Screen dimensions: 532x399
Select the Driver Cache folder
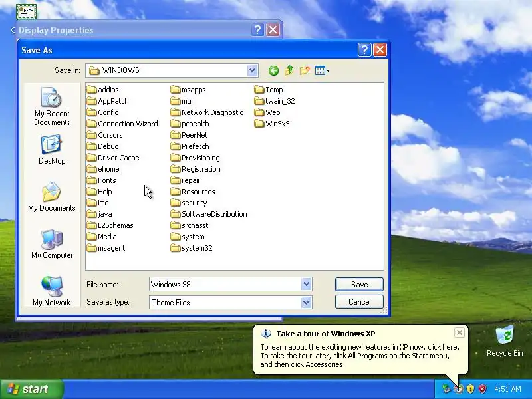[x=113, y=158]
